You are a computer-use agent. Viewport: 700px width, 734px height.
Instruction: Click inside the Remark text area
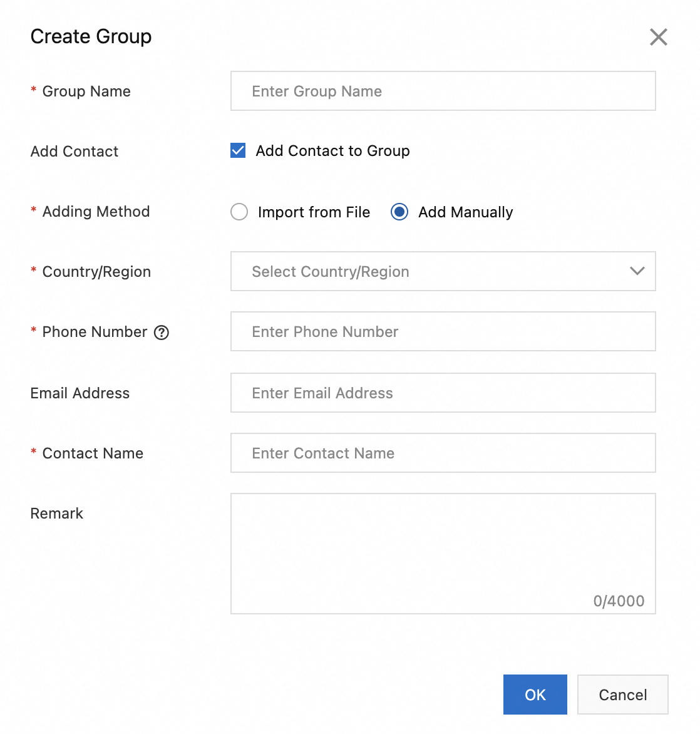[443, 545]
